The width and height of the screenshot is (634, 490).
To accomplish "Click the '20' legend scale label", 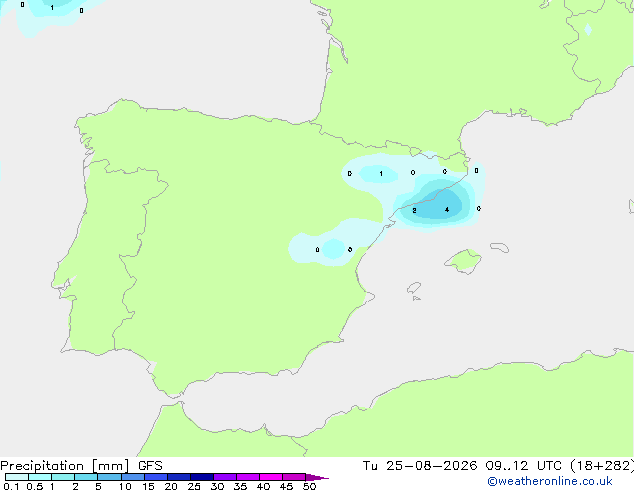I will click(x=171, y=486).
